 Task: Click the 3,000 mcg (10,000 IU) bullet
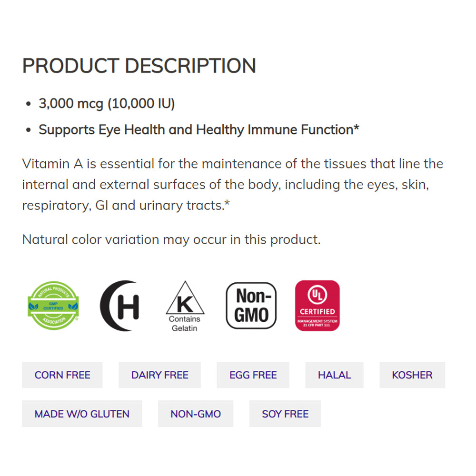pyautogui.click(x=107, y=104)
